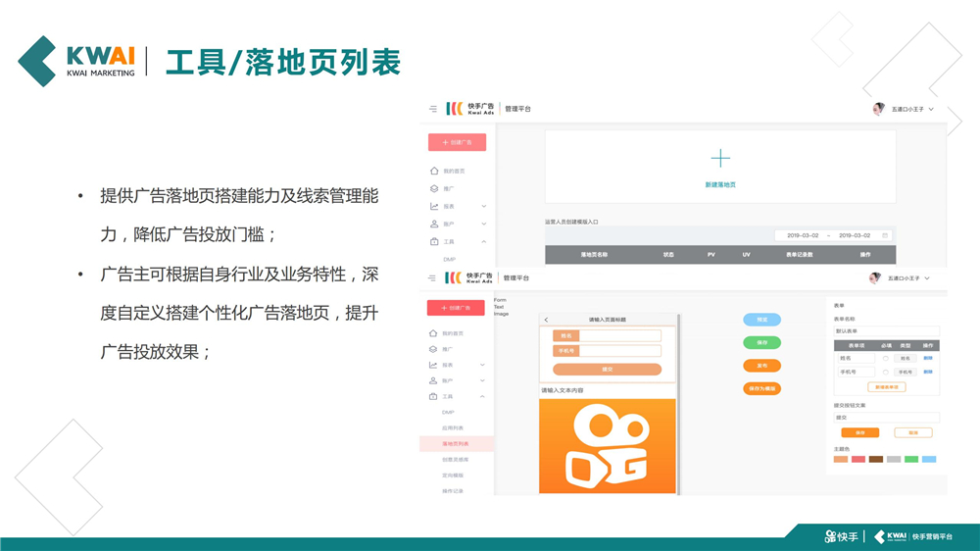The image size is (980, 551).
Task: Click hamburger menu icon in form editor screen
Action: pyautogui.click(x=432, y=277)
